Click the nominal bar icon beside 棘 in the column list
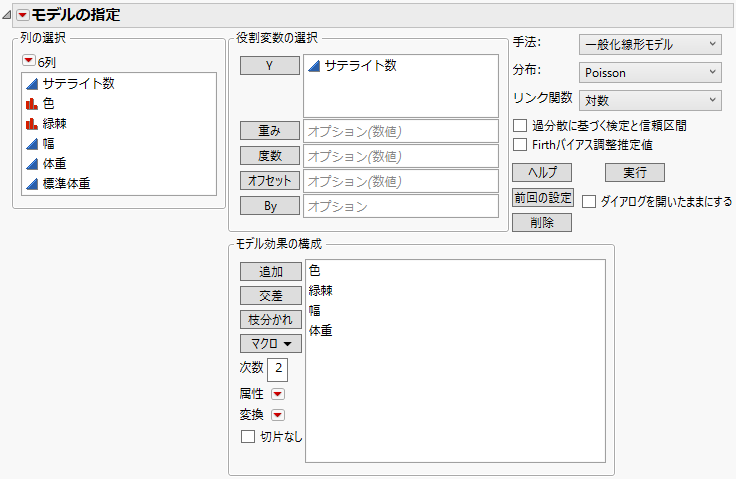 click(x=32, y=124)
